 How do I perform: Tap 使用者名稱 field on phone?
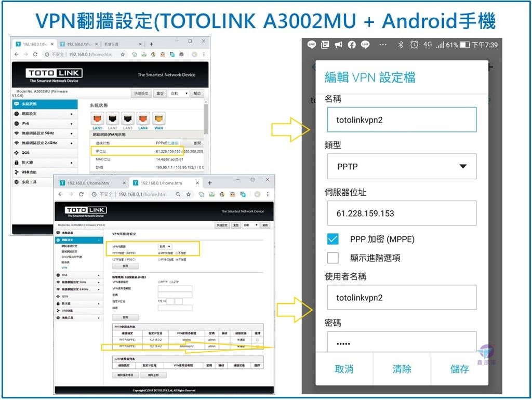[x=402, y=297]
